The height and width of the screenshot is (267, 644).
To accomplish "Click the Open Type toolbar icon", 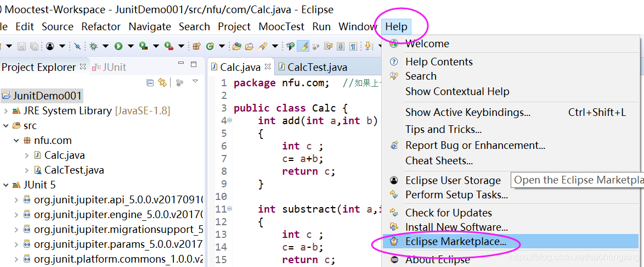I will coord(236,46).
